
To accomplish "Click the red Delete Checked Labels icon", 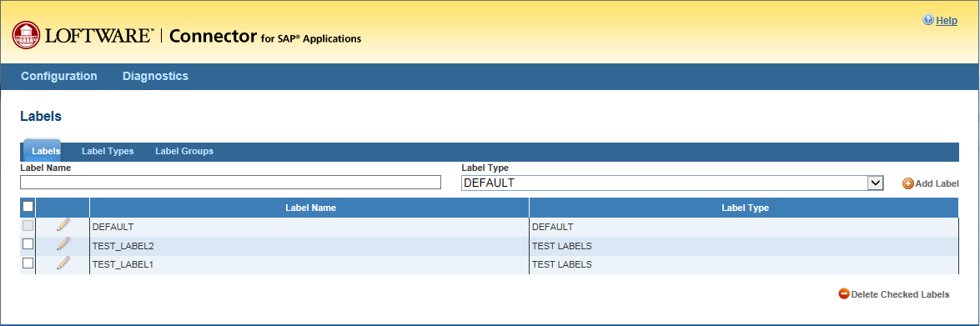I will tap(844, 294).
